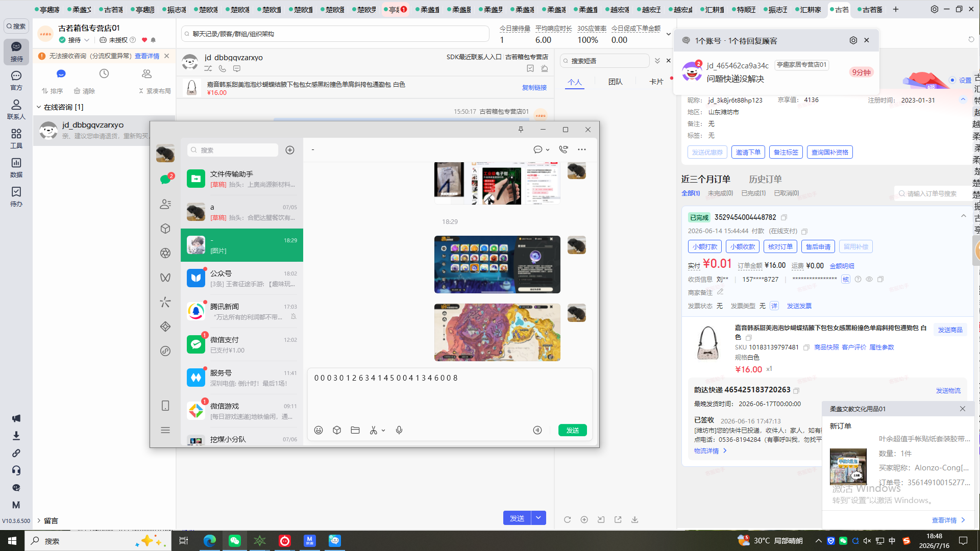
Task: Switch to 团队 quick phrases tab
Action: pos(616,82)
